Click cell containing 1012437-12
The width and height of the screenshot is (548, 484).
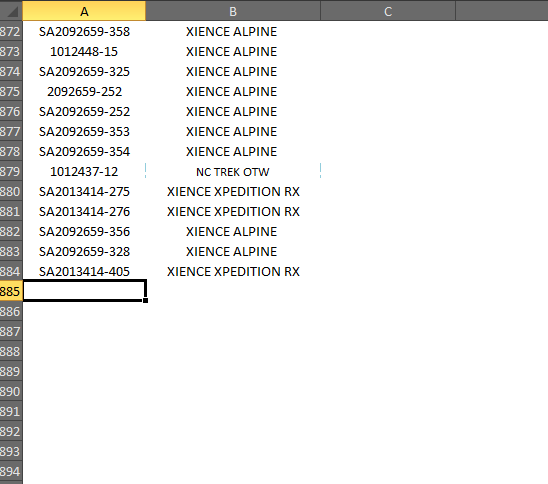(84, 172)
